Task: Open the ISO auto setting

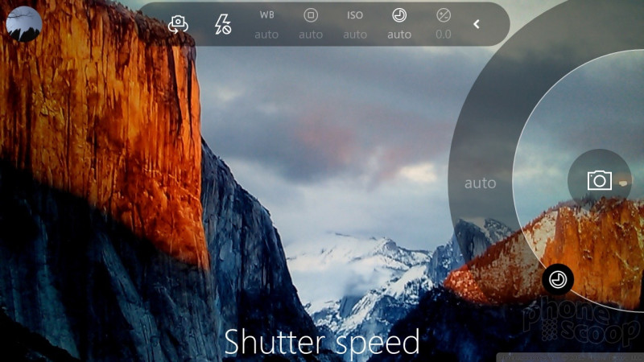Action: tap(355, 24)
